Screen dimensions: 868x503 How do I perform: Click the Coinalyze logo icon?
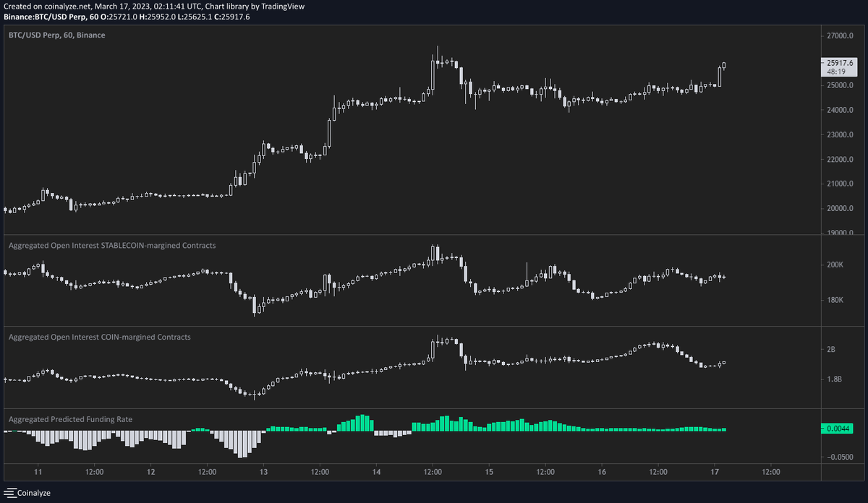[x=10, y=493]
